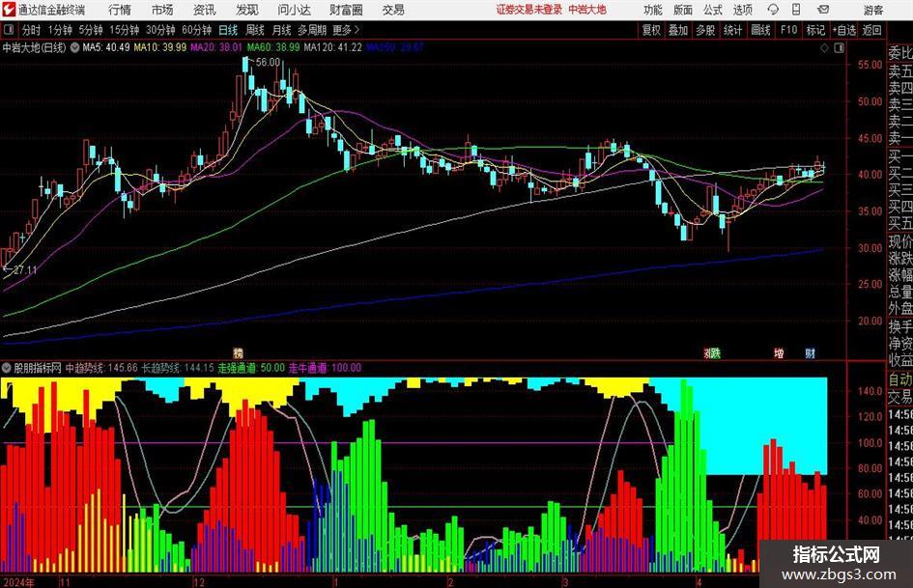This screenshot has height=588, width=913.
Task: Click the 走强通道: 50.00 label
Action: tap(251, 368)
